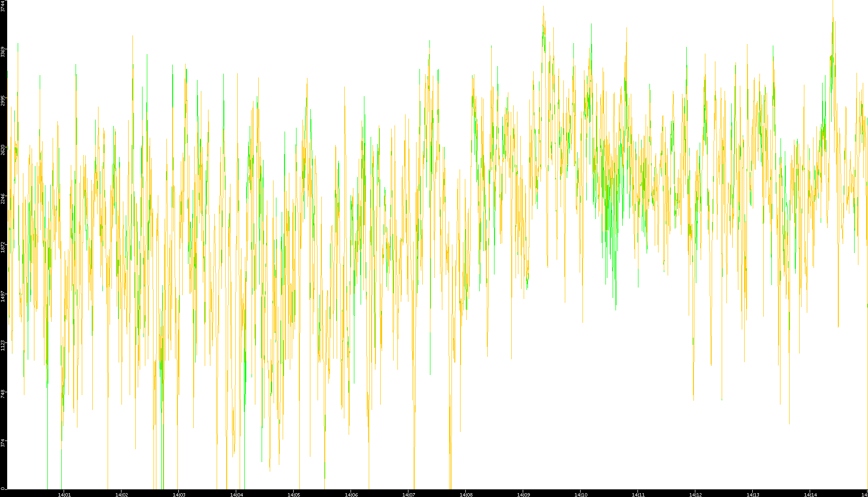
Task: Click the 14:02 time axis label
Action: pos(121,495)
